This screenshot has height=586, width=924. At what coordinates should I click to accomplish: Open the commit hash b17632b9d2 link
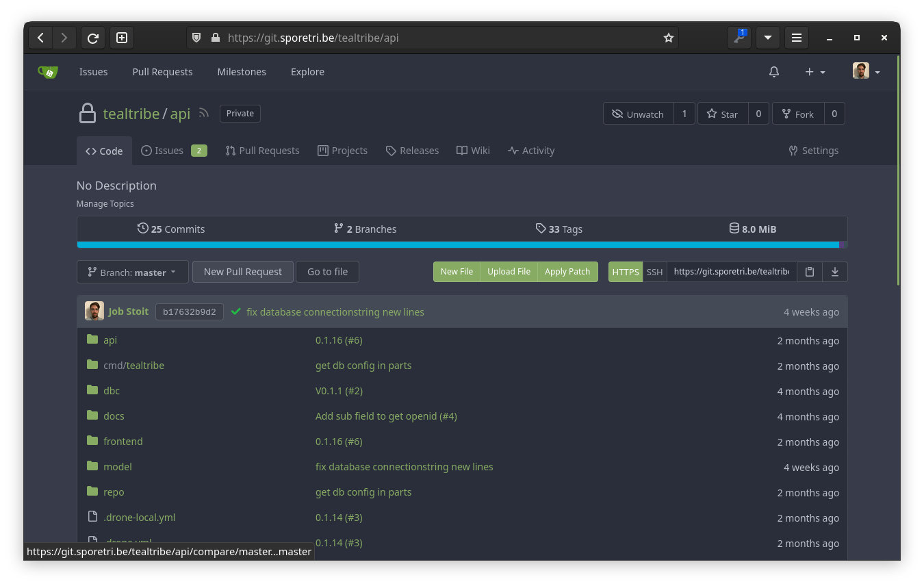pos(189,312)
